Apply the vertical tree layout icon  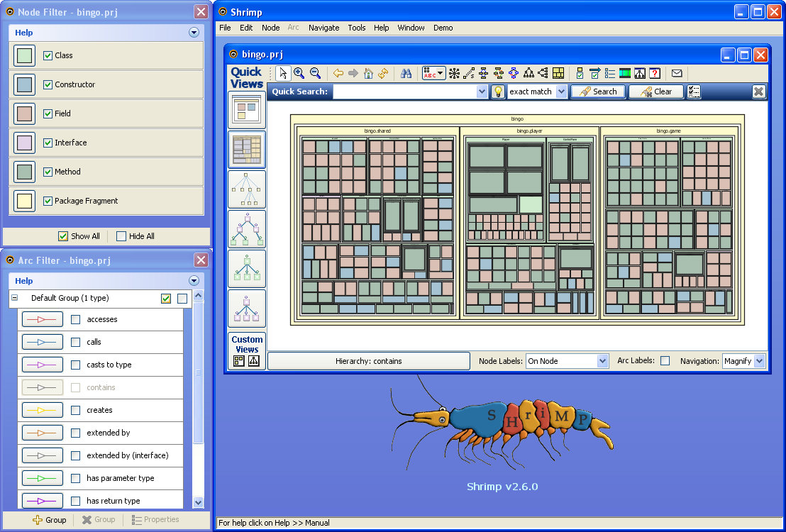coord(528,73)
